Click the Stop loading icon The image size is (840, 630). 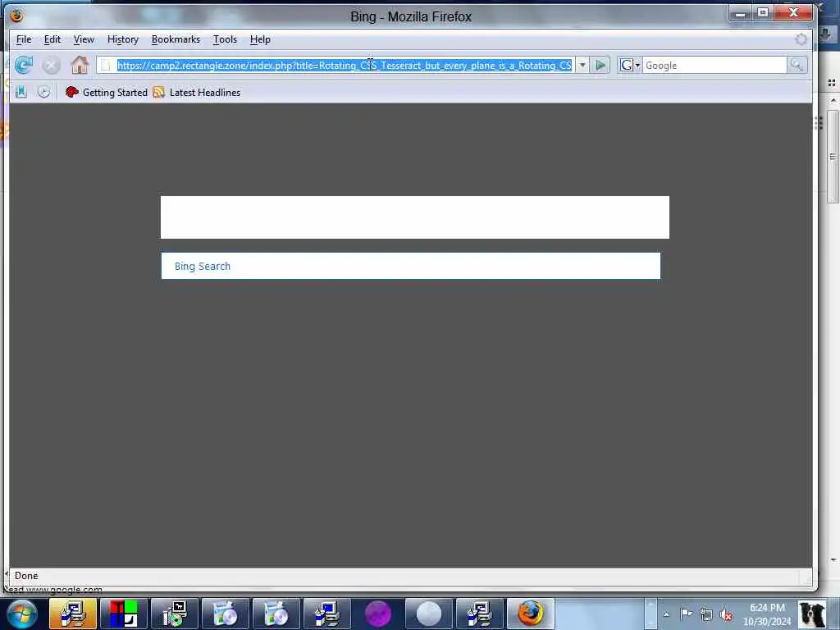point(52,66)
